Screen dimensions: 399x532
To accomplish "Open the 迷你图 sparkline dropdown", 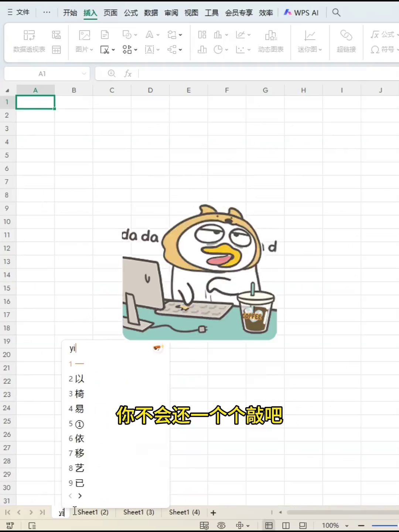I will [310, 41].
